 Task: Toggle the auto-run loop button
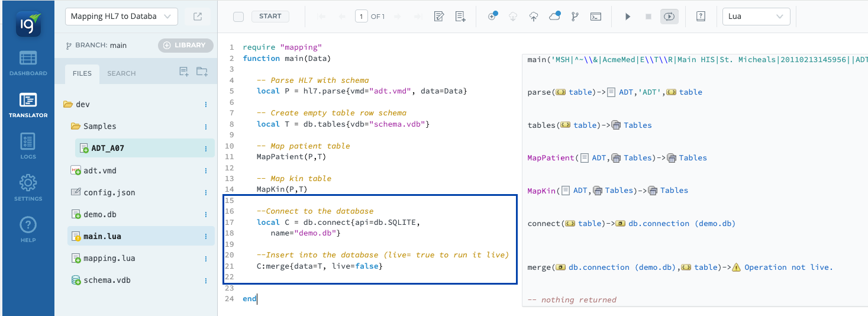click(669, 17)
